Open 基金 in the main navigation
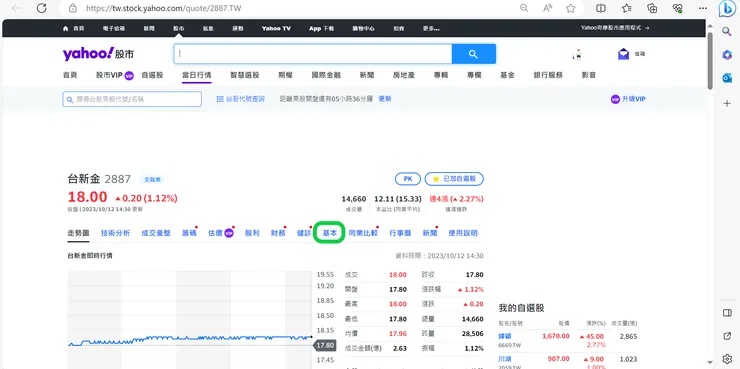 [x=507, y=75]
